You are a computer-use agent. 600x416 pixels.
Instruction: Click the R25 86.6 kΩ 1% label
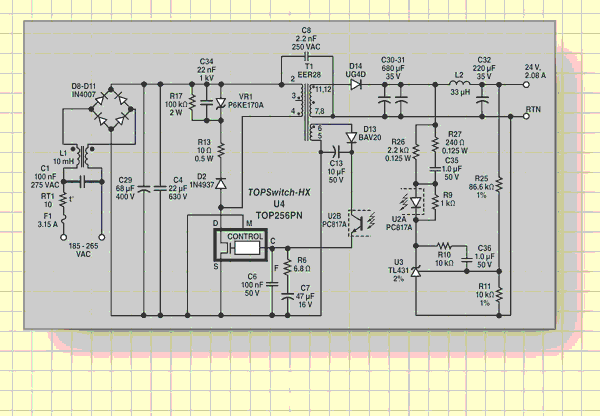[482, 186]
